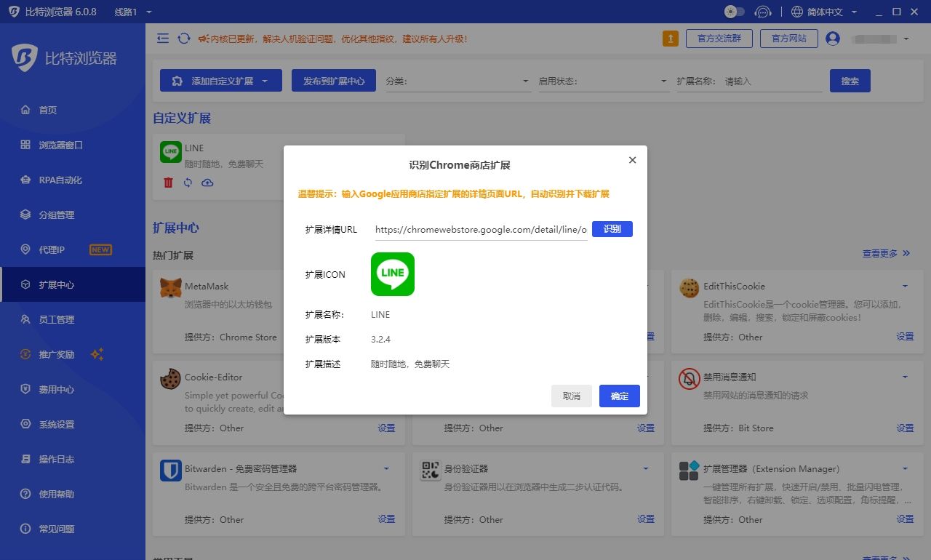The width and height of the screenshot is (931, 560).
Task: Open 设置 for 禁用消息通知
Action: coord(905,428)
